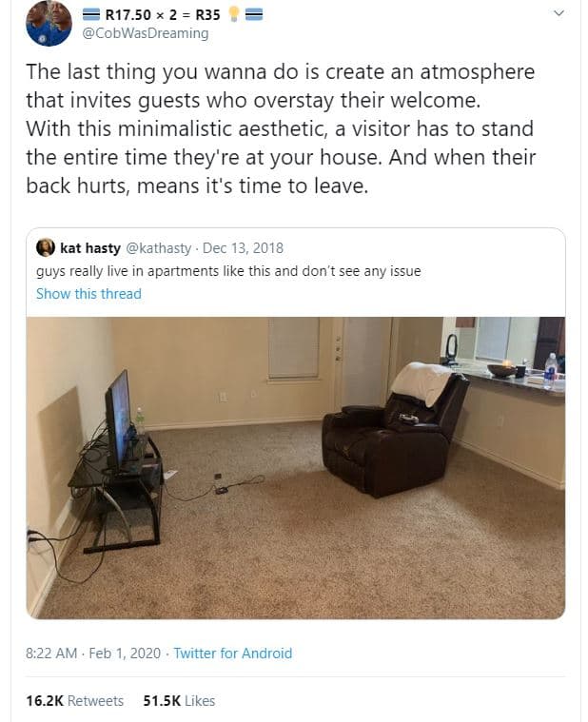Open the 'Show this thread' link
The image size is (588, 722).
tap(88, 294)
